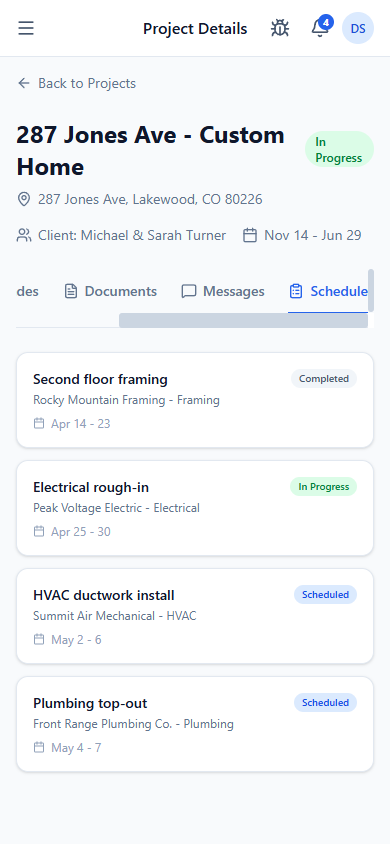The image size is (390, 844).
Task: Click the Apr 14 - 23 date text
Action: pos(81,424)
